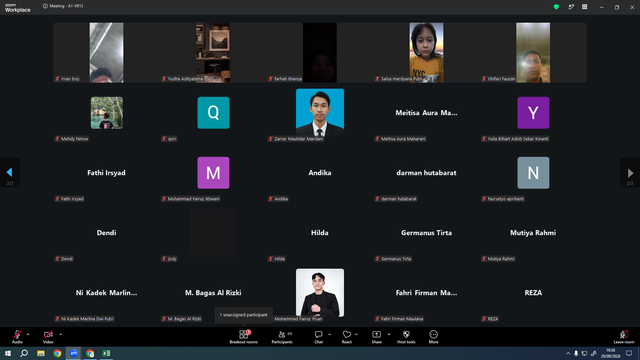Select the Mutiya Rahmi participant tile
640x360 pixels.
[x=533, y=233]
